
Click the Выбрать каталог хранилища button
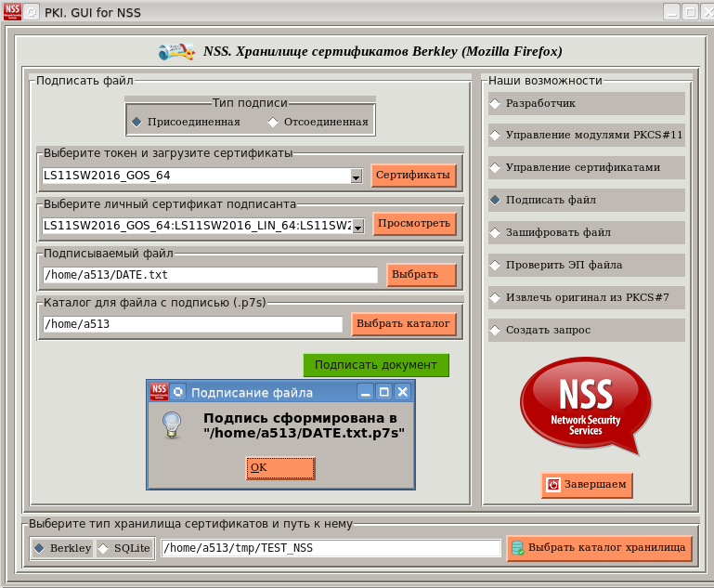click(599, 548)
